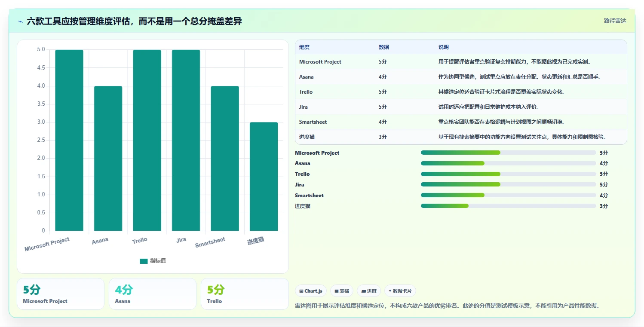Click the 进度猫 x-axis label
The image size is (644, 327).
click(x=256, y=241)
